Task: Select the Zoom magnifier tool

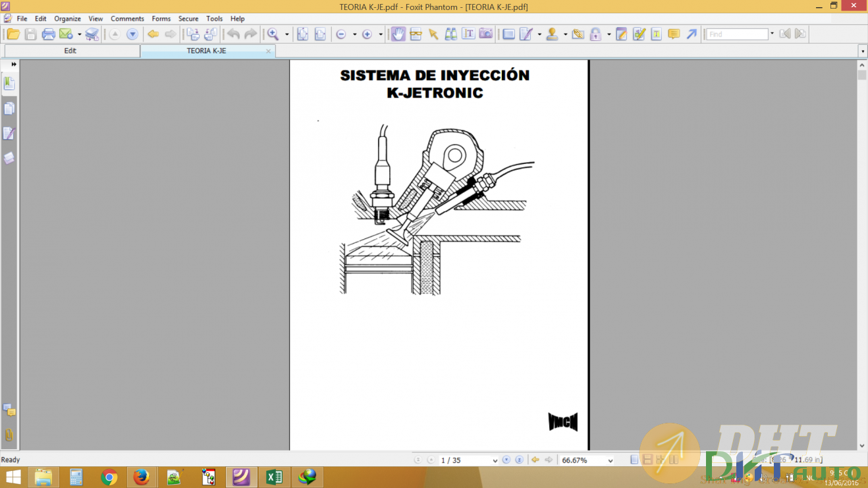Action: [x=273, y=34]
